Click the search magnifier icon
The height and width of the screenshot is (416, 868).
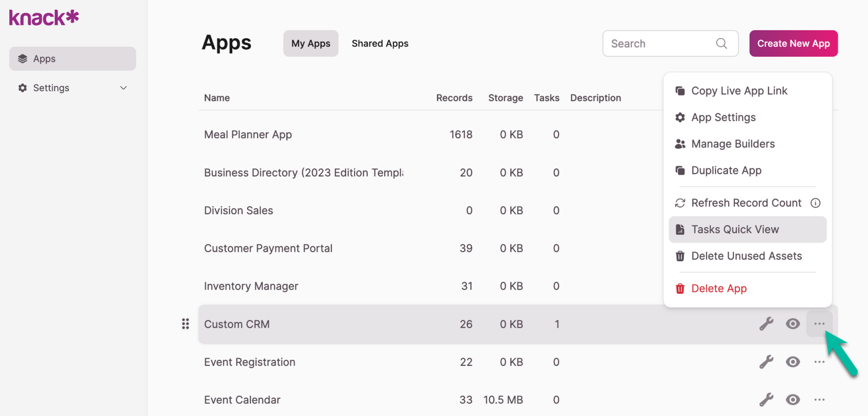(722, 43)
